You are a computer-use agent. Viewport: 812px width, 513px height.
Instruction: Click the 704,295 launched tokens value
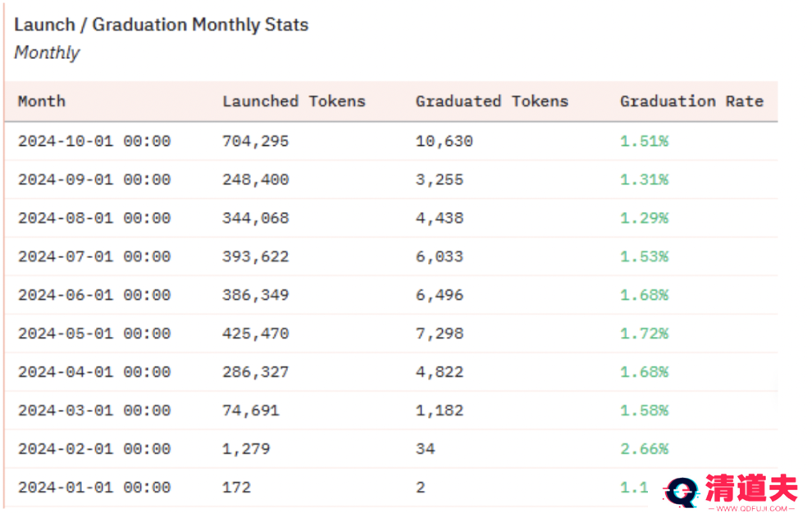pyautogui.click(x=255, y=141)
